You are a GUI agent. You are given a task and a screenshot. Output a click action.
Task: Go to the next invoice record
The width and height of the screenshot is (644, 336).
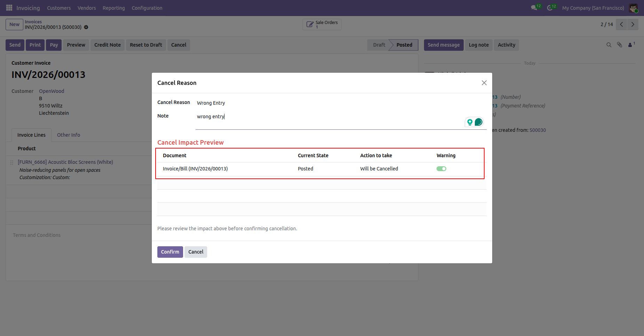coord(633,24)
